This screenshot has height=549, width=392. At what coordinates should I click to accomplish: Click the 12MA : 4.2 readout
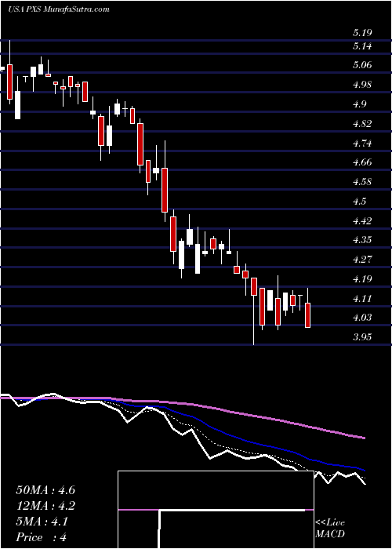coord(45,506)
